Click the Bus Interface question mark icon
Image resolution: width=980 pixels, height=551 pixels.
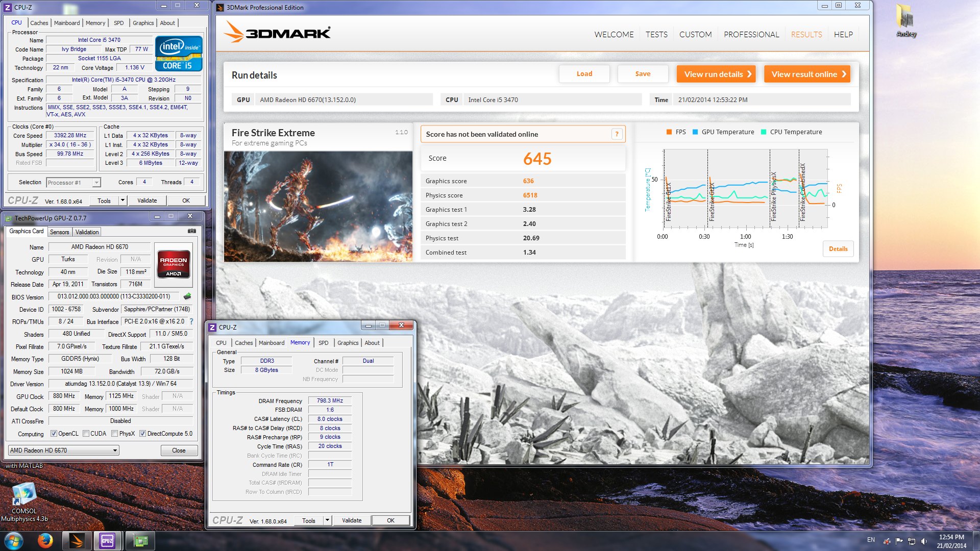tap(191, 321)
